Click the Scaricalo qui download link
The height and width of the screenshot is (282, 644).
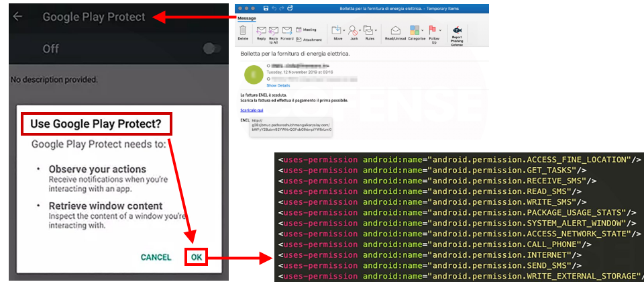tap(252, 110)
